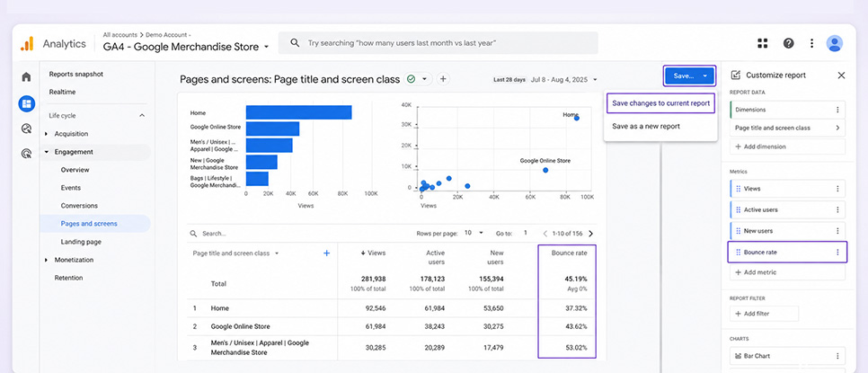Go to previous table page arrow
The image size is (868, 373).
[x=545, y=234]
